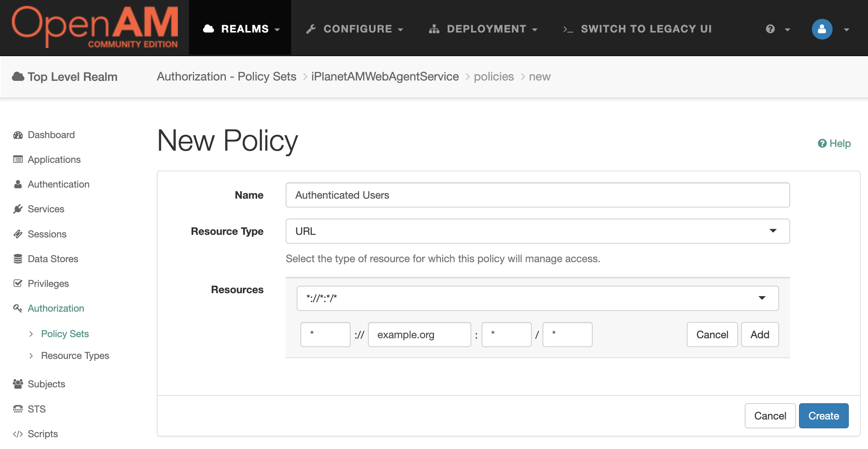Click Add to add the resource
The width and height of the screenshot is (868, 449).
(759, 335)
